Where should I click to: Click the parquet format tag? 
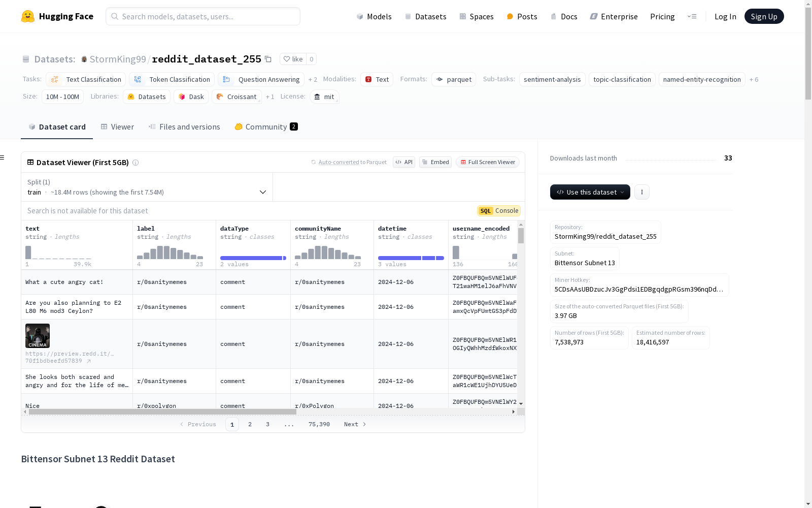click(x=454, y=79)
